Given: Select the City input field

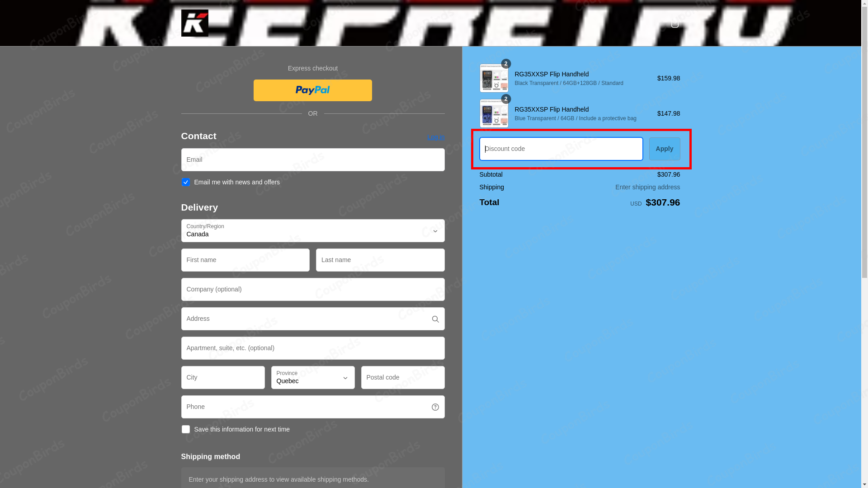Looking at the screenshot, I should (223, 378).
